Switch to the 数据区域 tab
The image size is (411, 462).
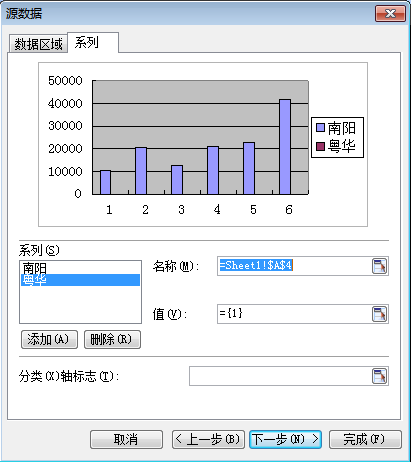point(38,44)
